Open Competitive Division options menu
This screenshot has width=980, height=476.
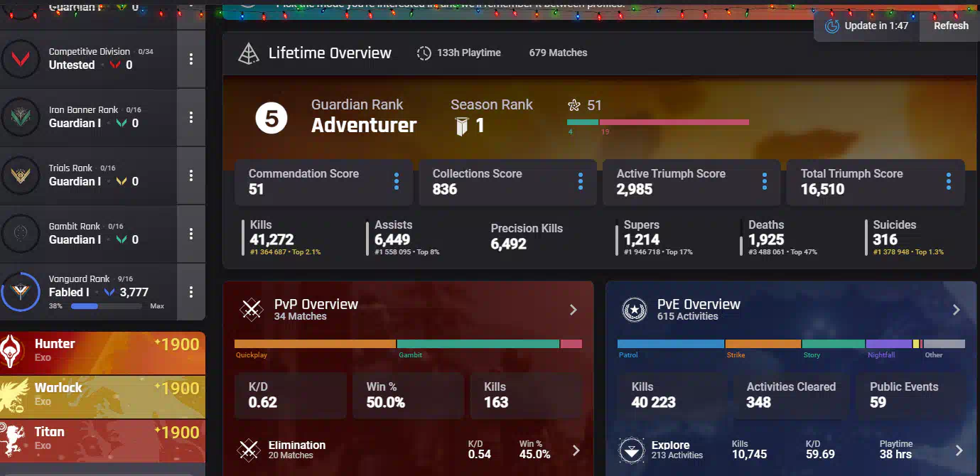pos(191,59)
